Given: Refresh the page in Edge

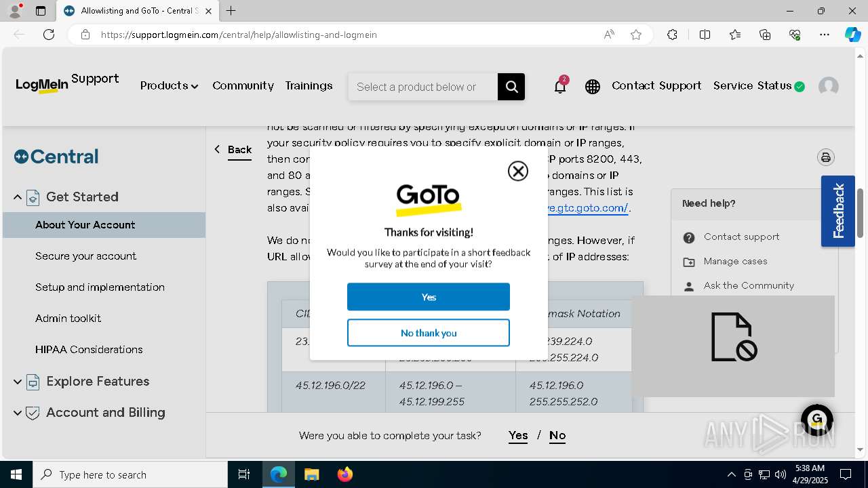Looking at the screenshot, I should pyautogui.click(x=49, y=35).
